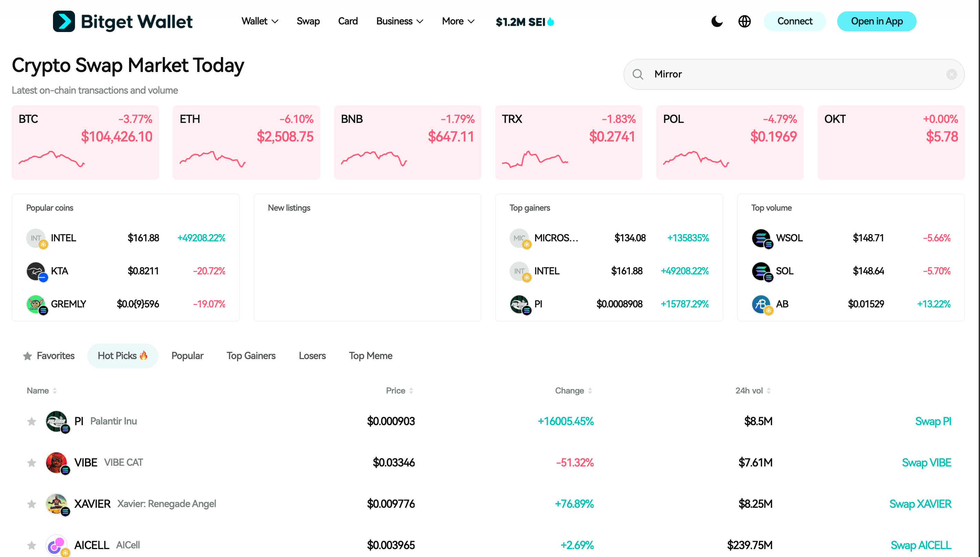The width and height of the screenshot is (980, 557).
Task: Click SOL icon in Top volume
Action: click(762, 272)
